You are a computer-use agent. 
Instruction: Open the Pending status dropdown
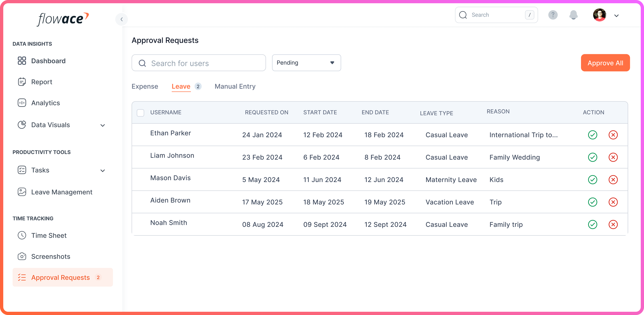[x=306, y=63]
